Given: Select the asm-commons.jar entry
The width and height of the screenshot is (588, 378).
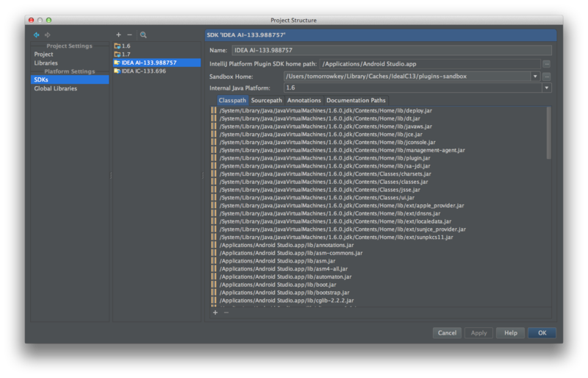Looking at the screenshot, I should pyautogui.click(x=378, y=253).
